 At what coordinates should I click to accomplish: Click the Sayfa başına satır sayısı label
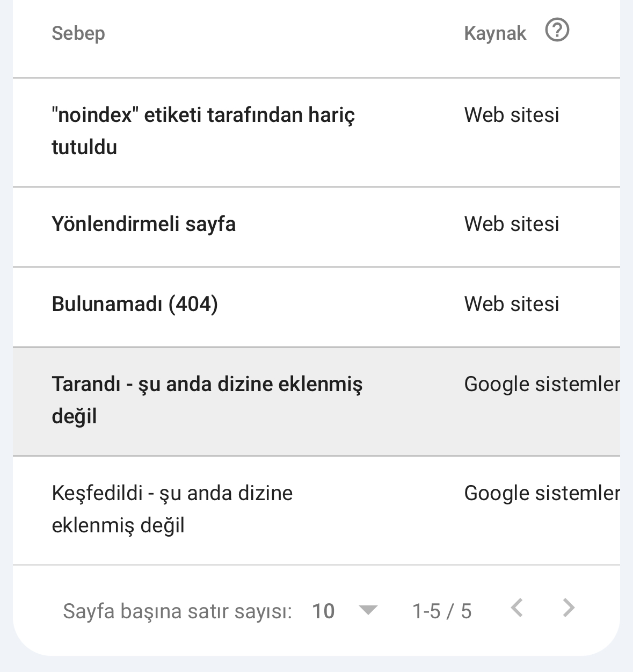[x=177, y=611]
